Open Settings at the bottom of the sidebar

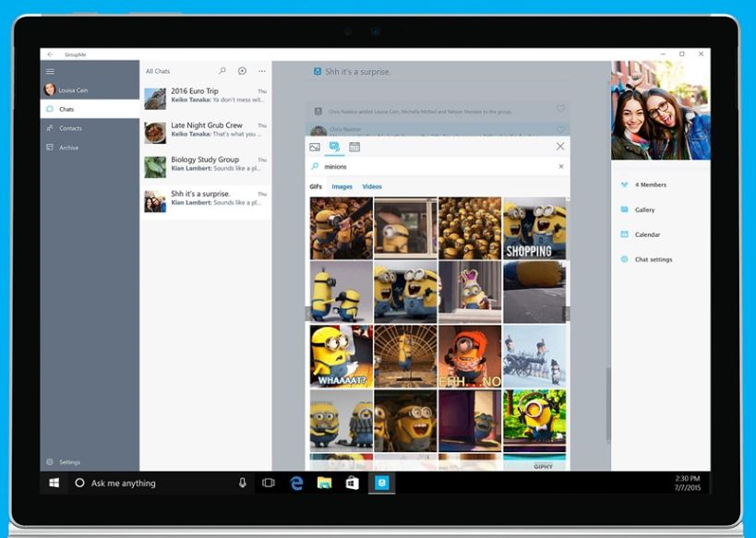[x=90, y=461]
